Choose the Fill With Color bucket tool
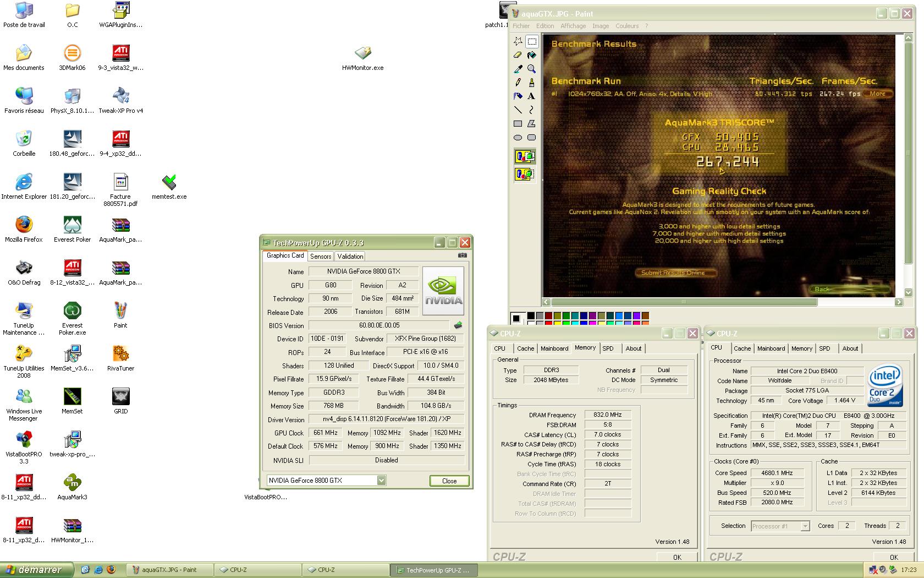The image size is (924, 578). tap(532, 55)
